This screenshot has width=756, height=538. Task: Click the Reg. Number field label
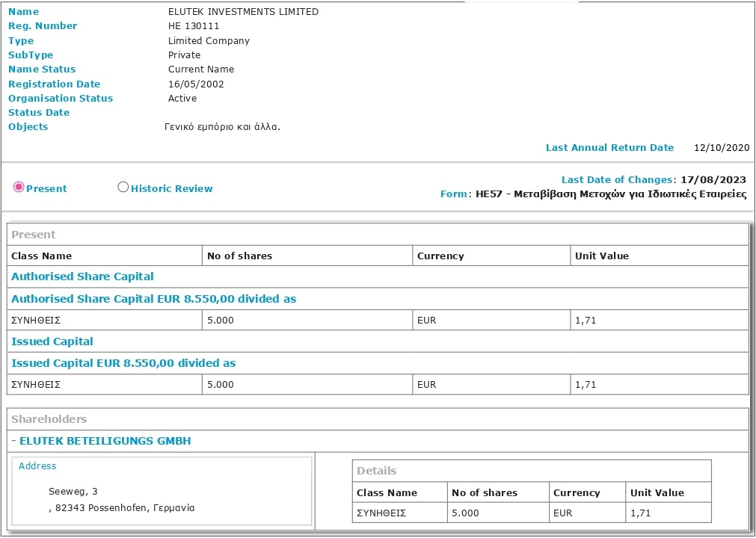pos(43,26)
